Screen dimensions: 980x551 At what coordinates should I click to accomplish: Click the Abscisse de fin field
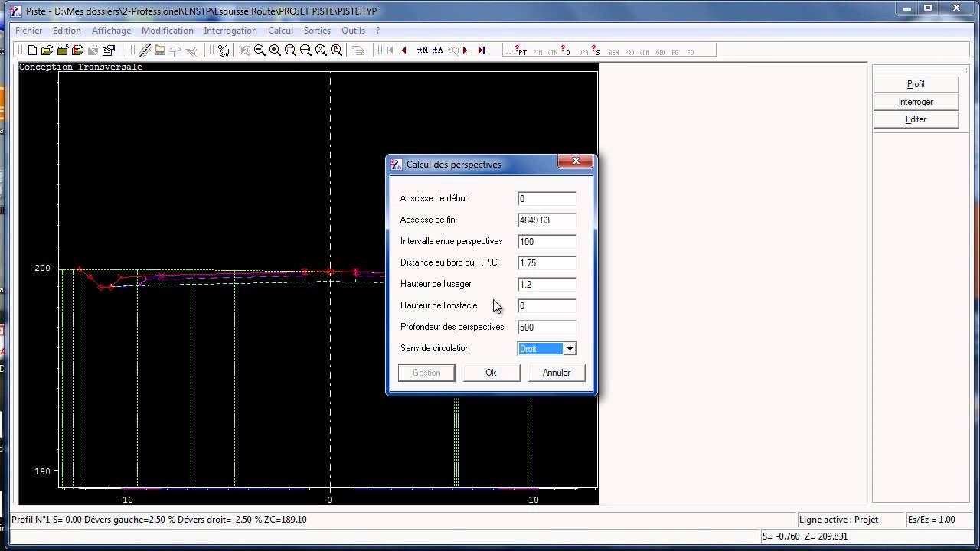547,220
